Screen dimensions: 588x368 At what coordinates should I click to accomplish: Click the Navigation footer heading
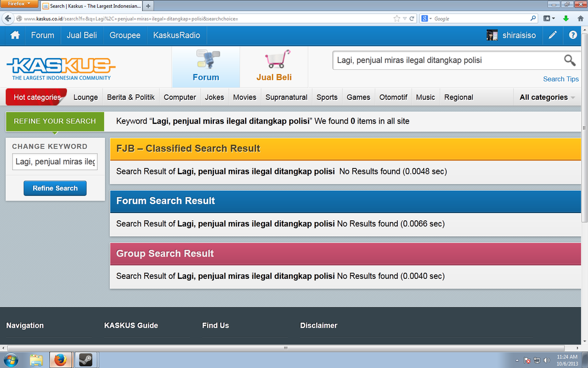click(25, 325)
